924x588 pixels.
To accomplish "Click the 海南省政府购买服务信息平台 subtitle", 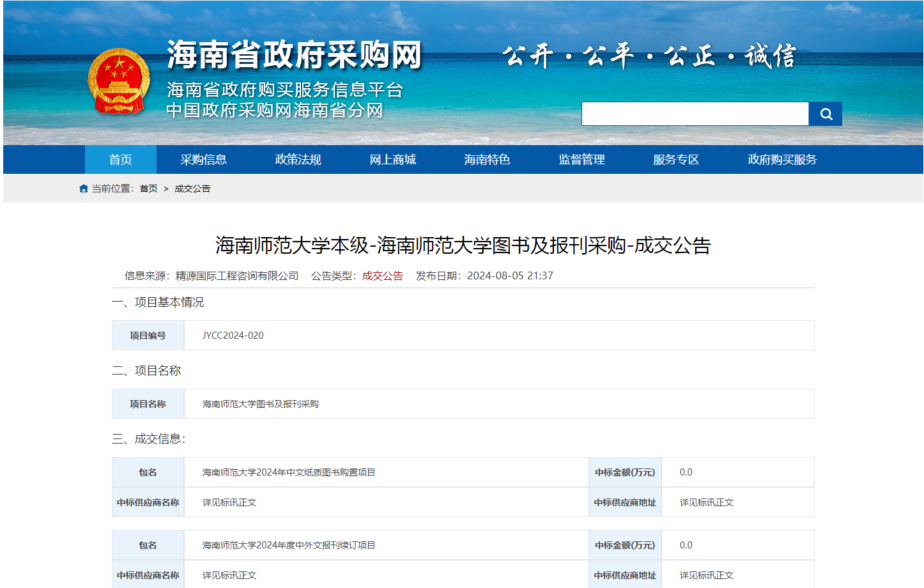I will pos(285,90).
